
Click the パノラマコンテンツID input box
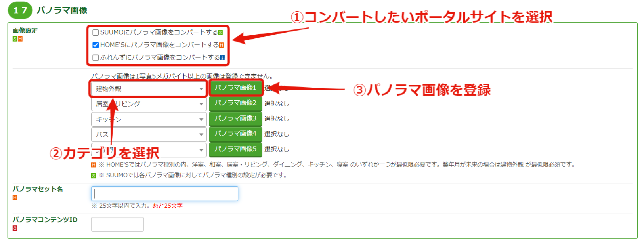117,224
